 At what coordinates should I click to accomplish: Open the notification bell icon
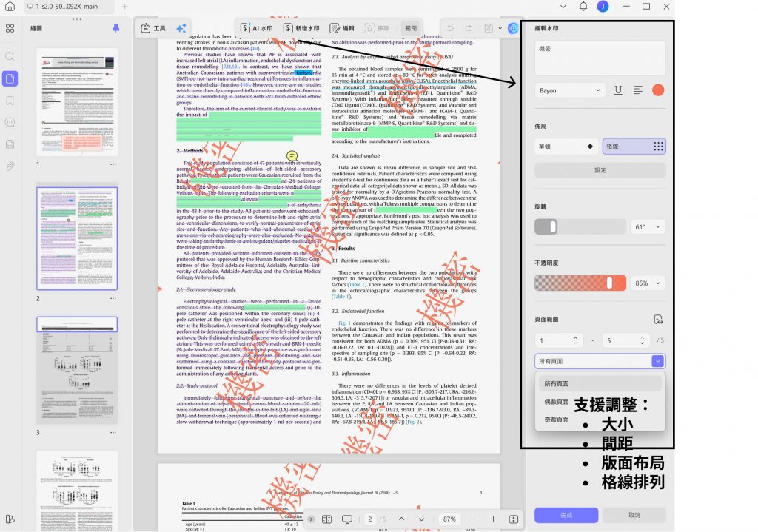[x=583, y=6]
